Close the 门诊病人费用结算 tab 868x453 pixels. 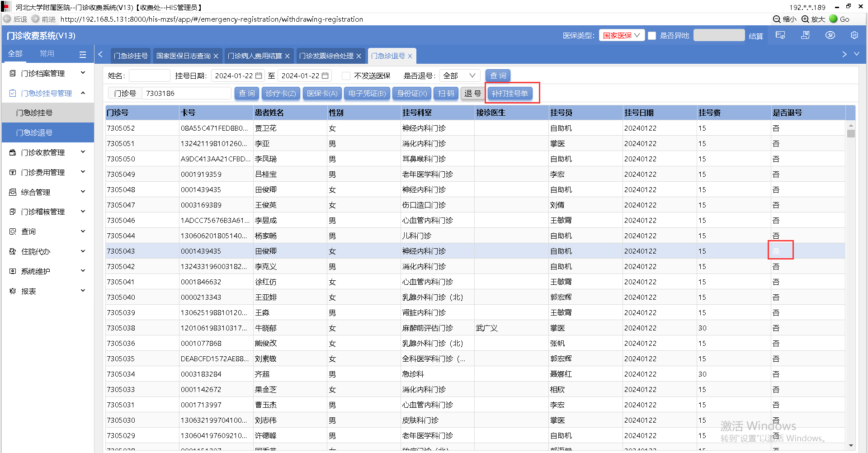click(x=287, y=56)
